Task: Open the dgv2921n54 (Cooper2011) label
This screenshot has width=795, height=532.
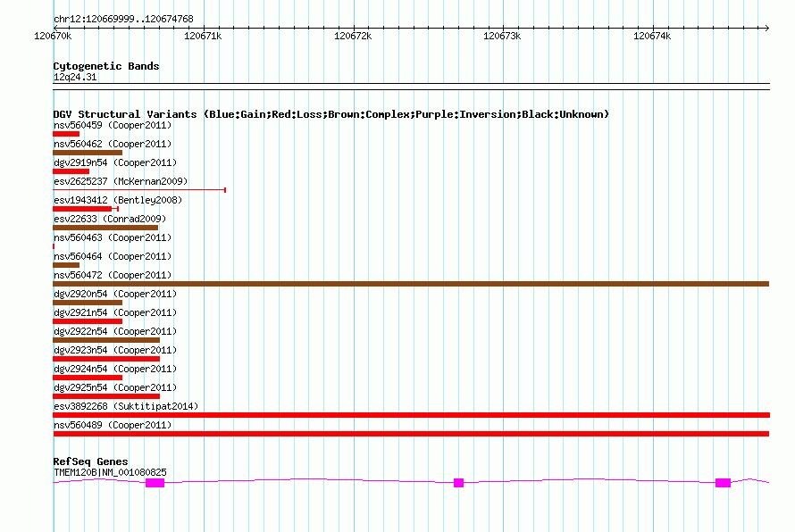Action: [115, 312]
